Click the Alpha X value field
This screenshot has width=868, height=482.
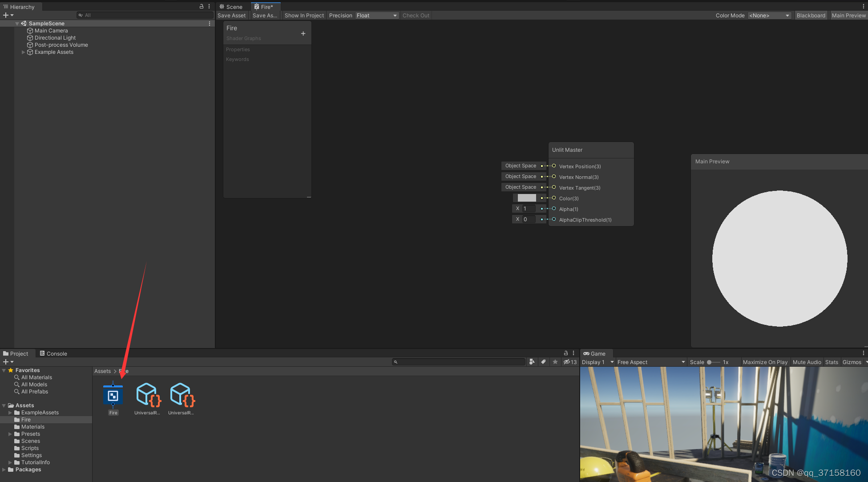click(529, 209)
